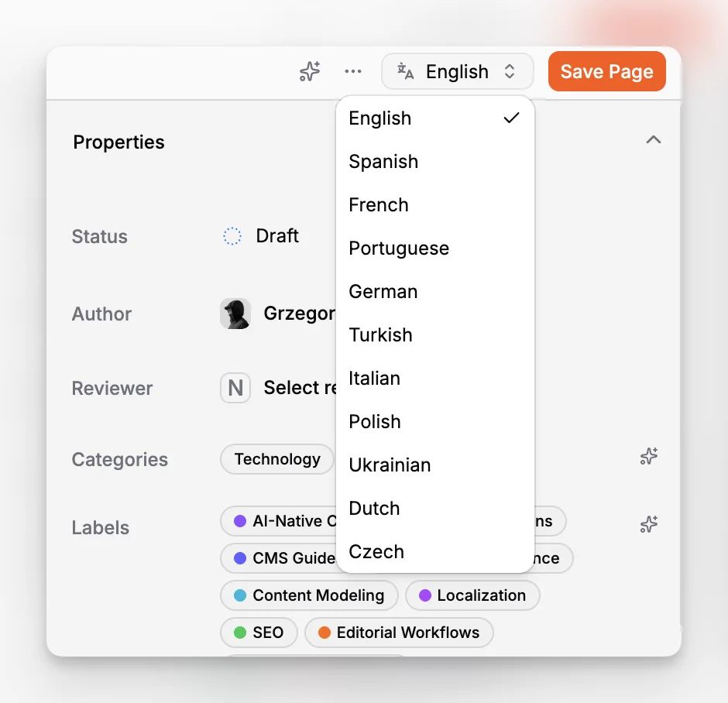The height and width of the screenshot is (703, 728).
Task: Click the AI suggest icon for Labels
Action: [649, 524]
